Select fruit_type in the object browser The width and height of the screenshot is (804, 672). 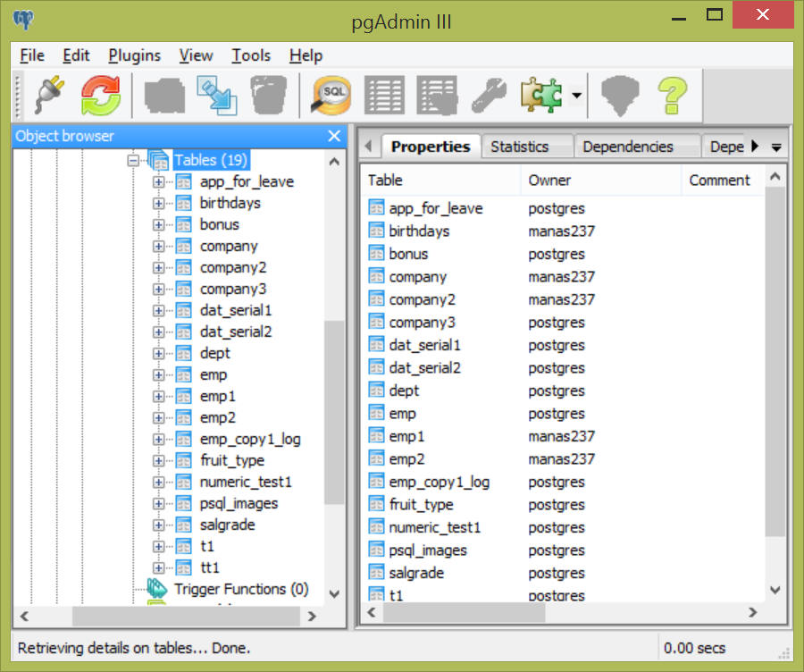(231, 460)
